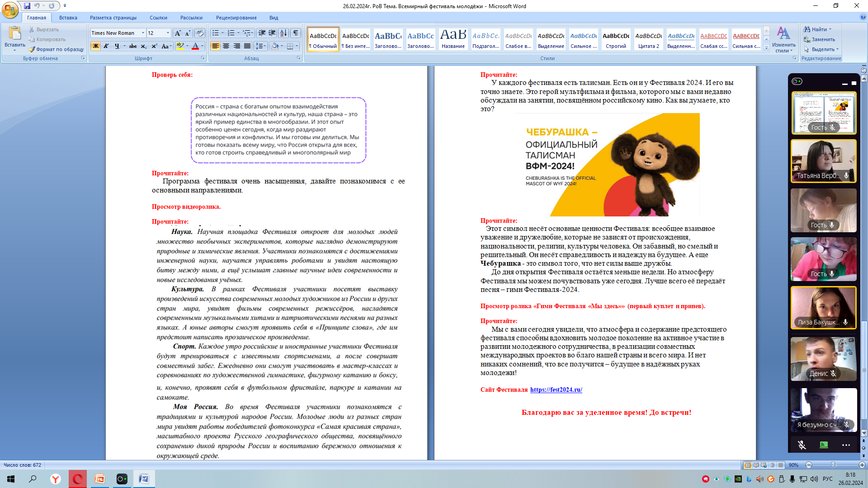Decrease font size with shrink font icon
This screenshot has height=488, width=868.
[x=188, y=33]
